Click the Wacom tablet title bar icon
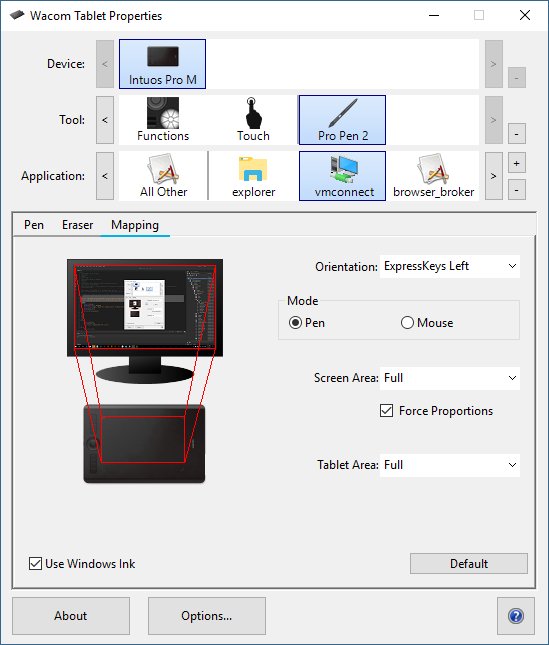 coord(17,16)
